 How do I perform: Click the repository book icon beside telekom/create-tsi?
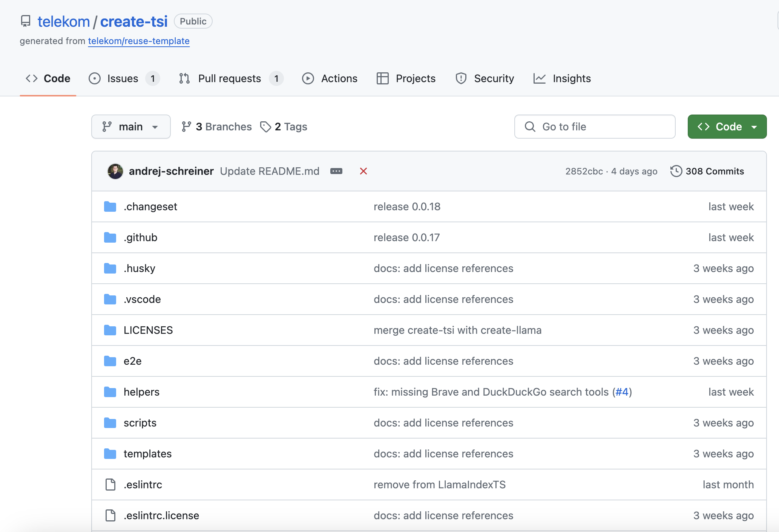(26, 21)
